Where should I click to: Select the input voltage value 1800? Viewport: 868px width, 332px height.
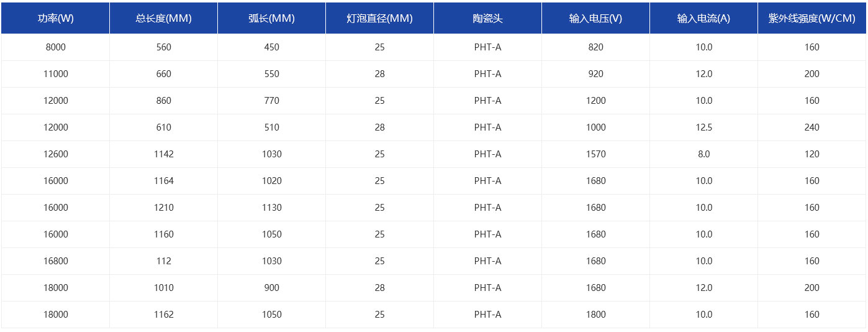[x=595, y=315]
